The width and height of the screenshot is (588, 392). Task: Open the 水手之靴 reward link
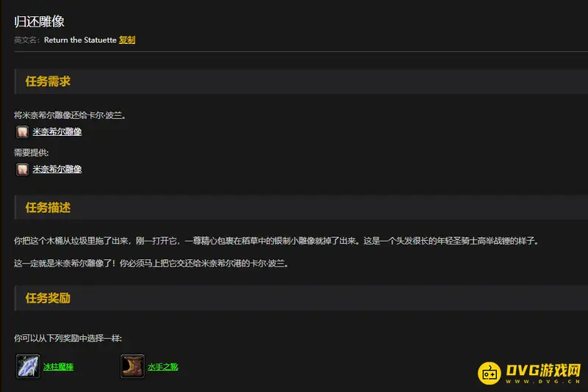tap(162, 366)
